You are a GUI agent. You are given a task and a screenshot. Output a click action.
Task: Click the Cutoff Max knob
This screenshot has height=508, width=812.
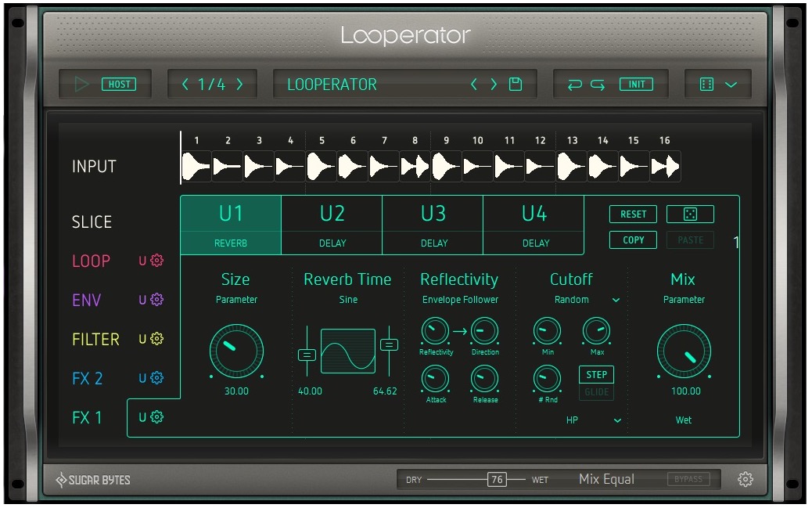[x=597, y=331]
